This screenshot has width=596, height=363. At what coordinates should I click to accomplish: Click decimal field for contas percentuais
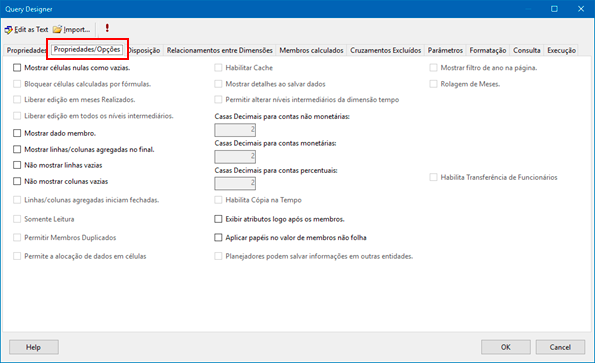click(x=235, y=183)
